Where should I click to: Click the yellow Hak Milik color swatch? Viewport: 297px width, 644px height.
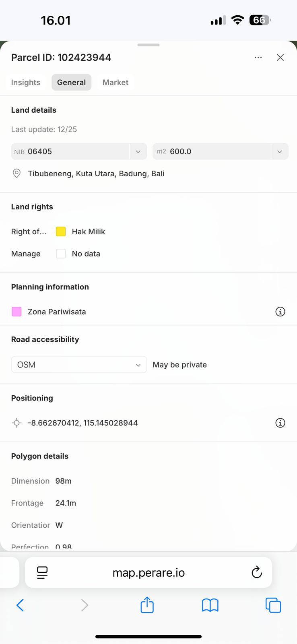click(x=61, y=231)
